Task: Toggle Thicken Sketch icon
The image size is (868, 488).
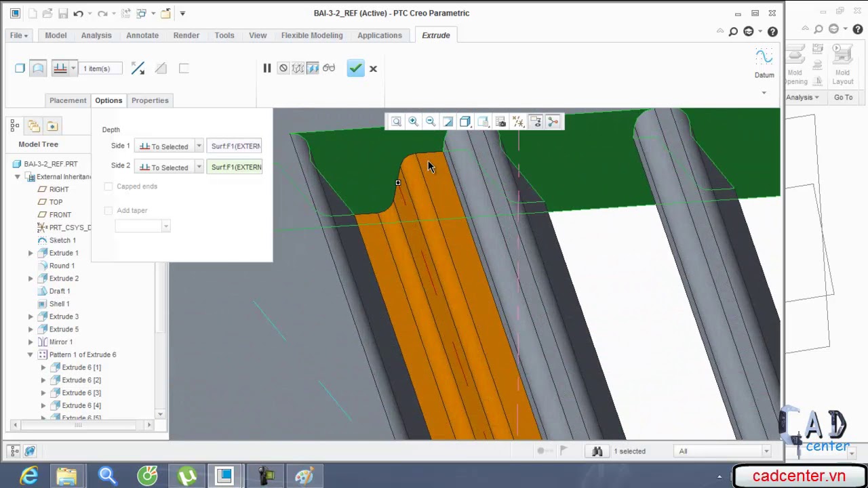Action: coord(184,68)
